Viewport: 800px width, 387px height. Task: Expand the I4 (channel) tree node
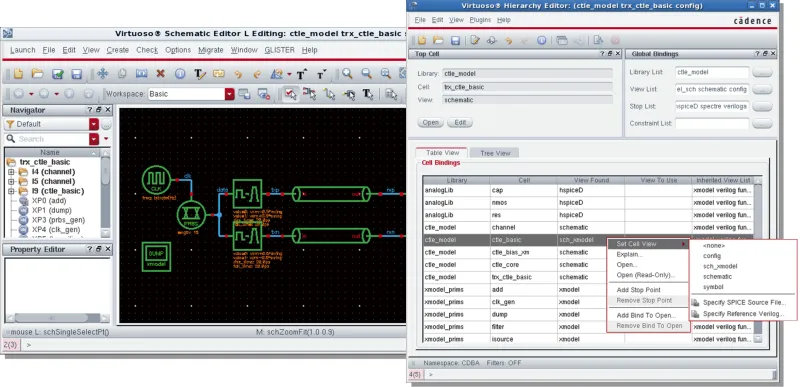[x=11, y=172]
